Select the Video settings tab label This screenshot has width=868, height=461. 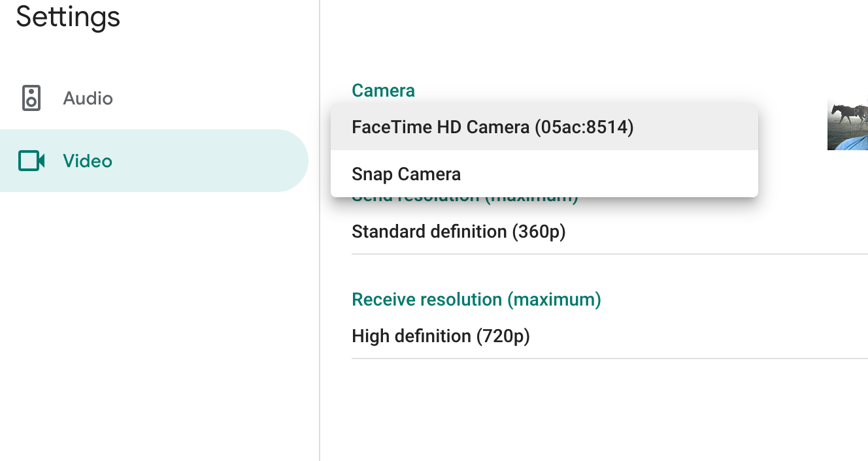click(88, 161)
